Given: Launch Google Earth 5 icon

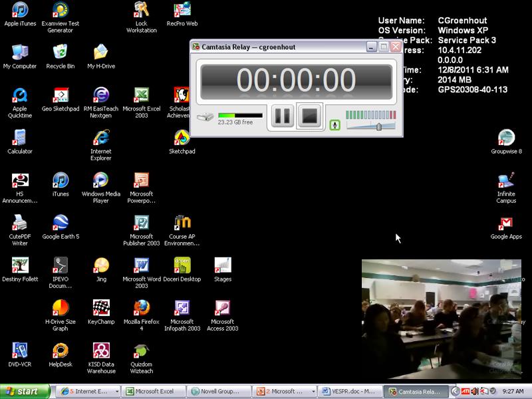Looking at the screenshot, I should coord(61,227).
